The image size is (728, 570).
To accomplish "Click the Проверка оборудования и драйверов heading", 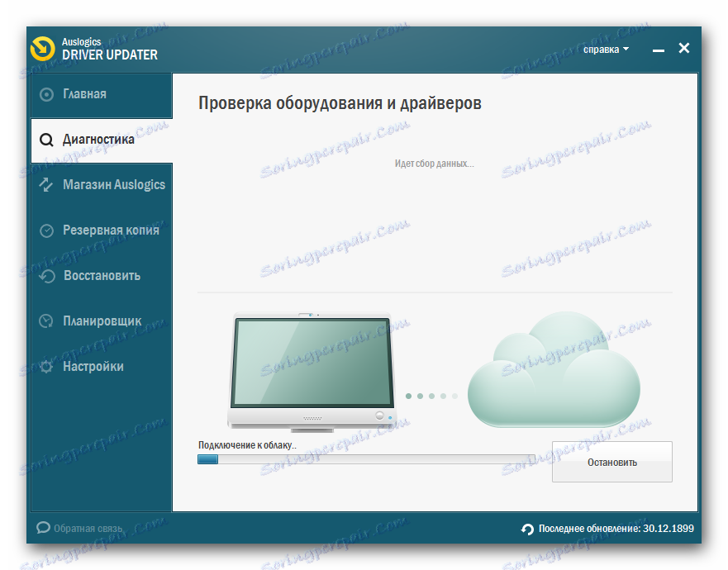I will 340,103.
